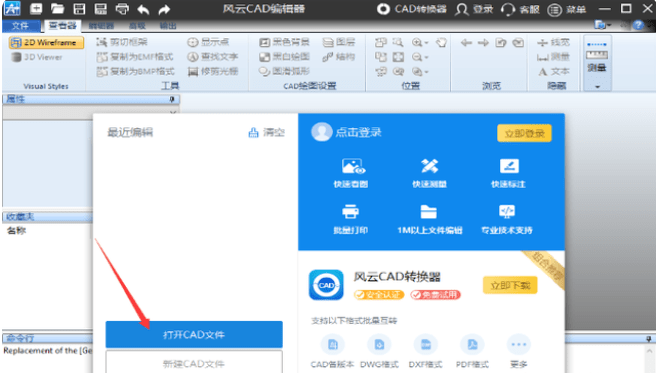Click the print icon in the title bar
The image size is (656, 373).
point(122,9)
